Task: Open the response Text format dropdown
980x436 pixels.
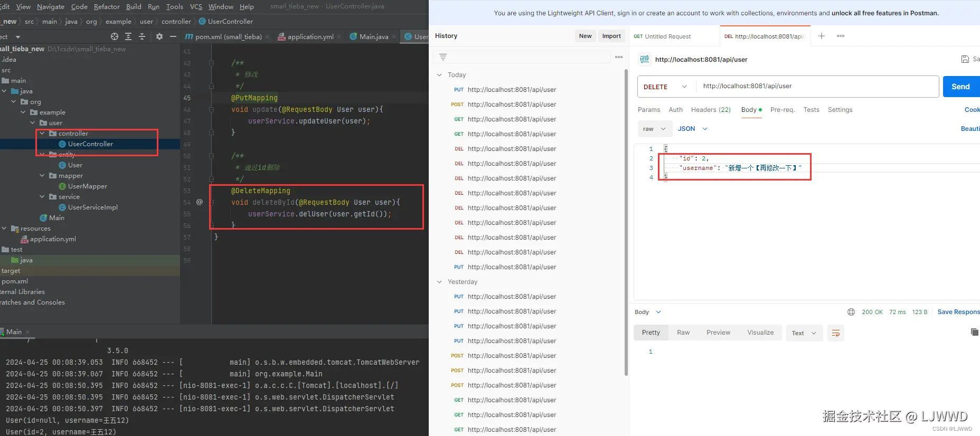Action: click(x=804, y=333)
